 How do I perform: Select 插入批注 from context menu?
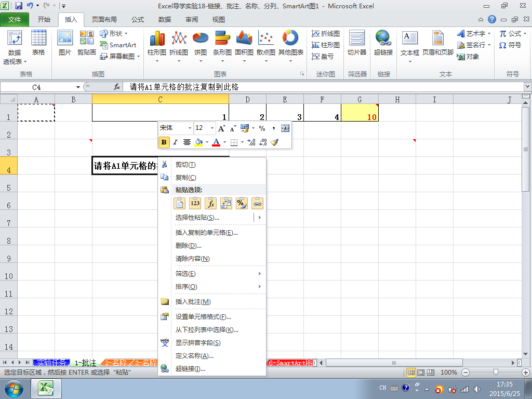[212, 302]
